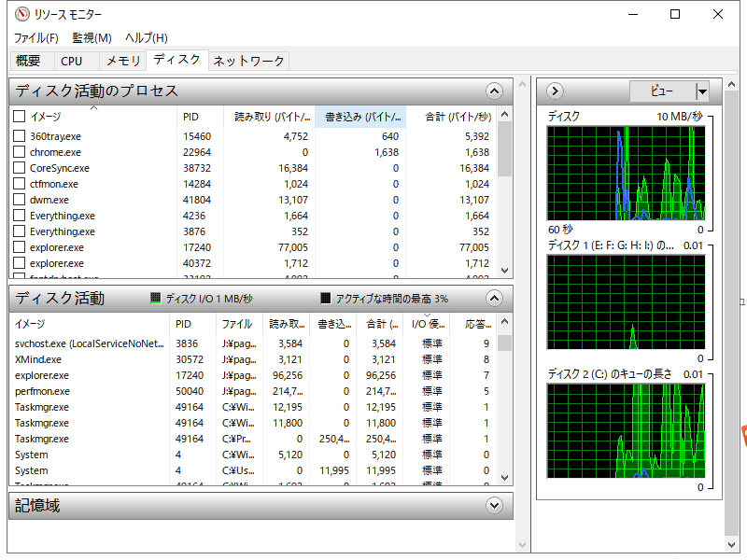Collapse the ディスク活動 section
Image resolution: width=747 pixels, height=560 pixels.
(494, 299)
